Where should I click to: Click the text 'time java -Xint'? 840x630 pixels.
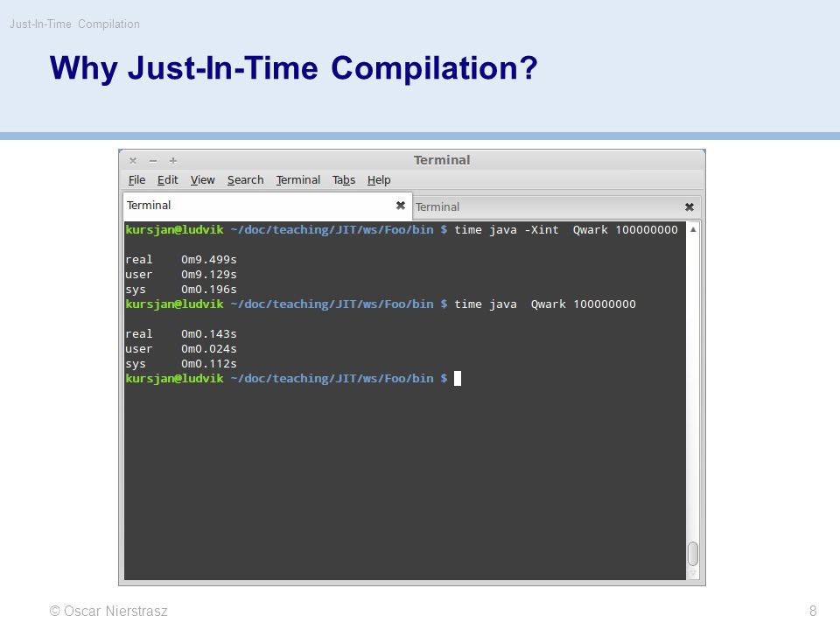(x=507, y=230)
